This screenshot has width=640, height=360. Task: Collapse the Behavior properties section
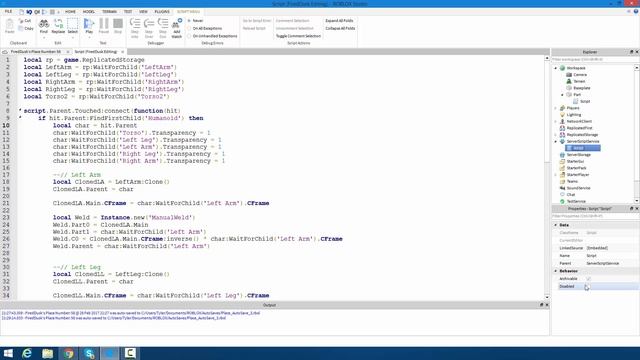point(556,271)
